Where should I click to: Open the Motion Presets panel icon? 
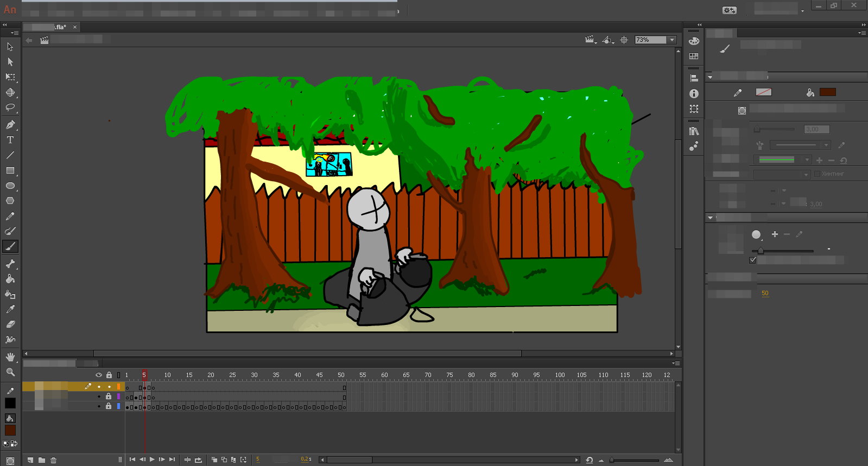click(694, 146)
